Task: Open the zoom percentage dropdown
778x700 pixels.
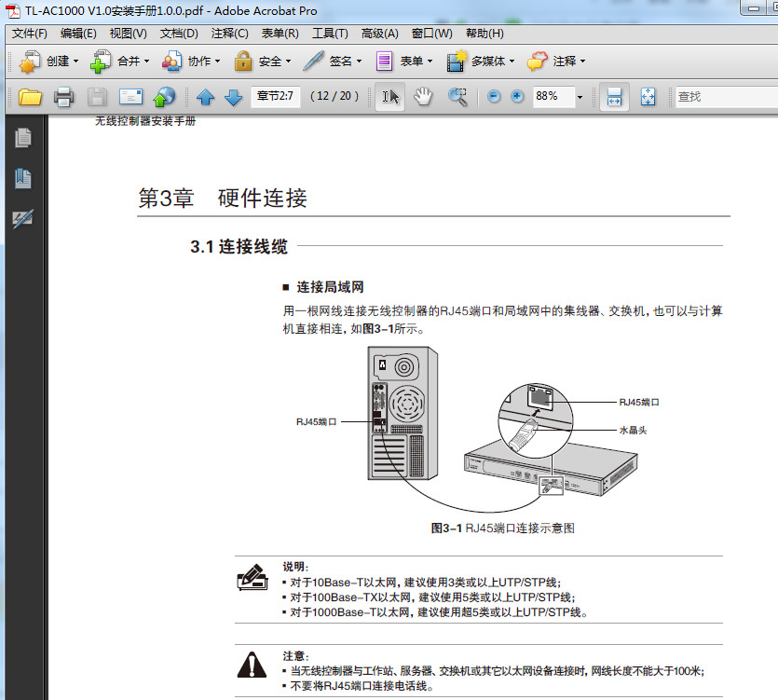Action: [x=580, y=96]
